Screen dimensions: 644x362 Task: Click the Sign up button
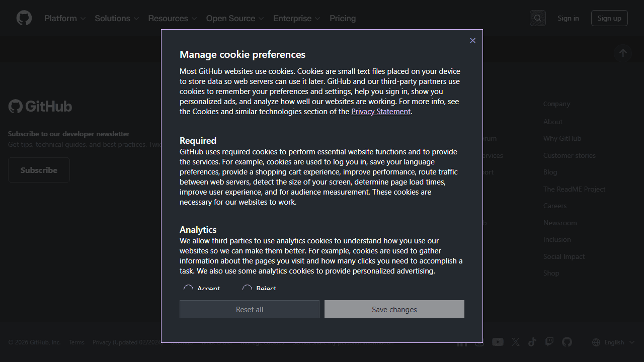609,18
